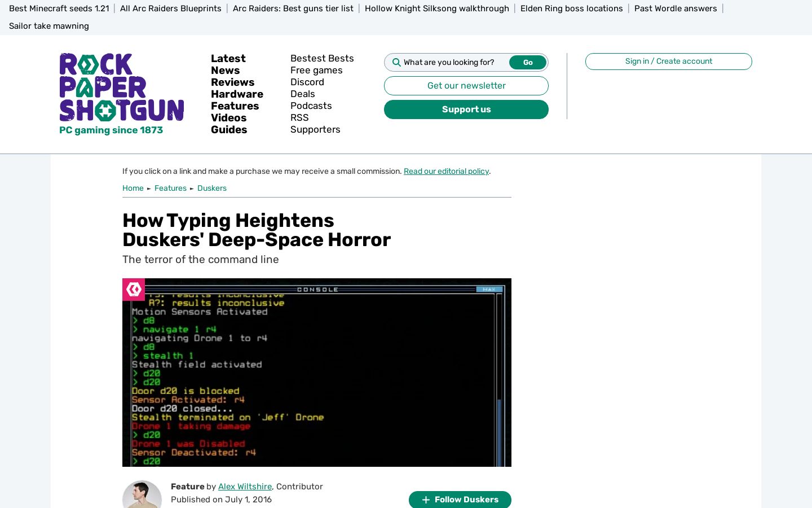Screen dimensions: 812x508
Task: Open the RSS feed link
Action: (x=299, y=118)
